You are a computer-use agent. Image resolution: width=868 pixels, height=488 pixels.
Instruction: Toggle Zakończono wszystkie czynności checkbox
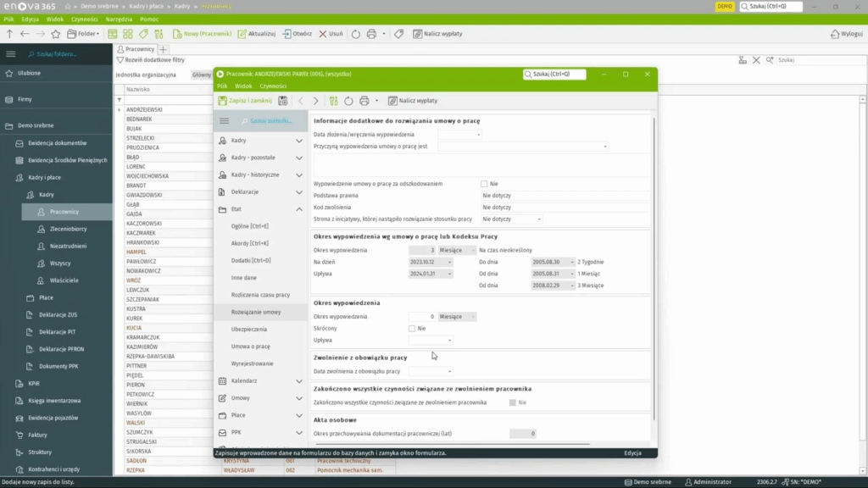tap(513, 402)
